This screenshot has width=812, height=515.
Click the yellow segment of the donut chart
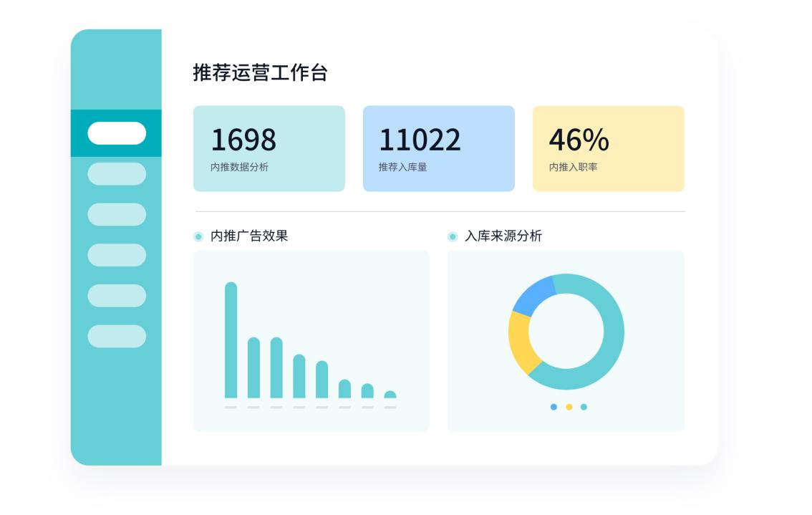point(521,344)
